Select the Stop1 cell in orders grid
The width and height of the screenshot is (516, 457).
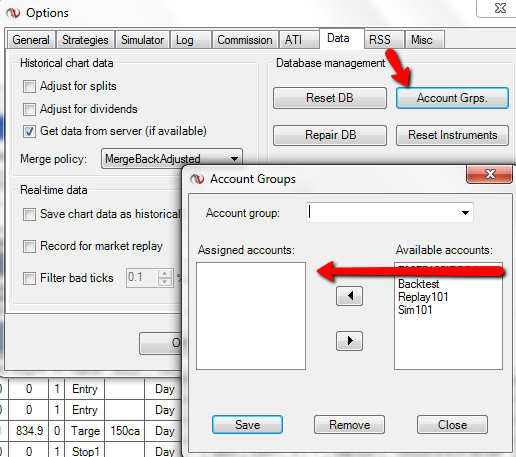[85, 451]
